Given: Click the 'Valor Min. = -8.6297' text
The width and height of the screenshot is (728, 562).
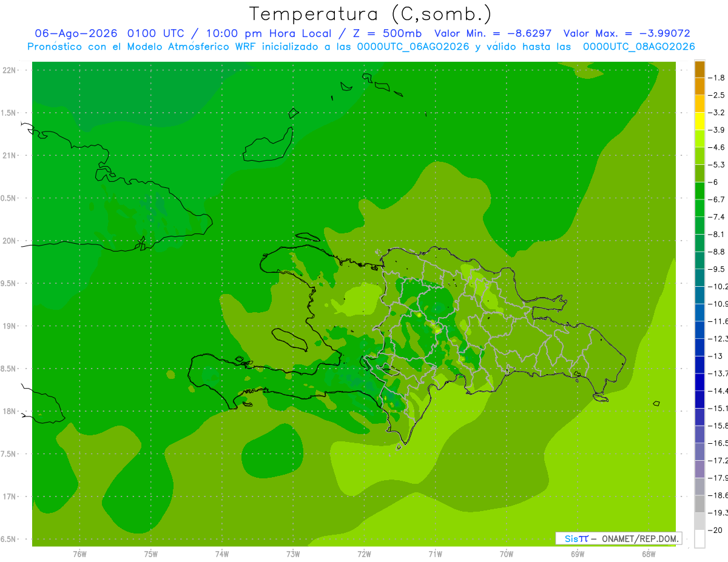Looking at the screenshot, I should (493, 33).
